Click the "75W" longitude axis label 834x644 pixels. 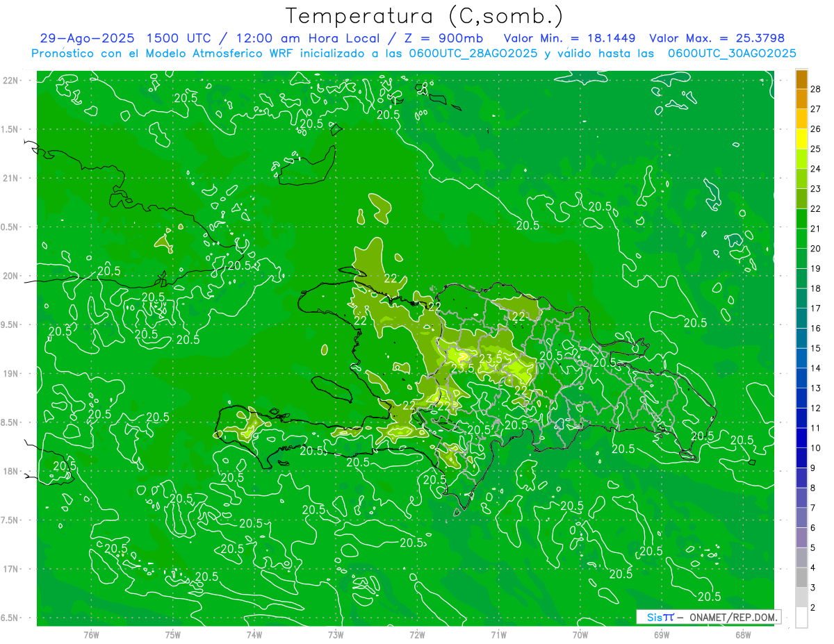pos(172,634)
